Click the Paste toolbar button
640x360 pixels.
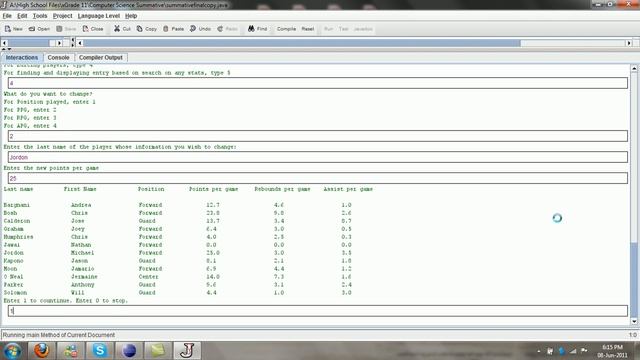pyautogui.click(x=173, y=29)
